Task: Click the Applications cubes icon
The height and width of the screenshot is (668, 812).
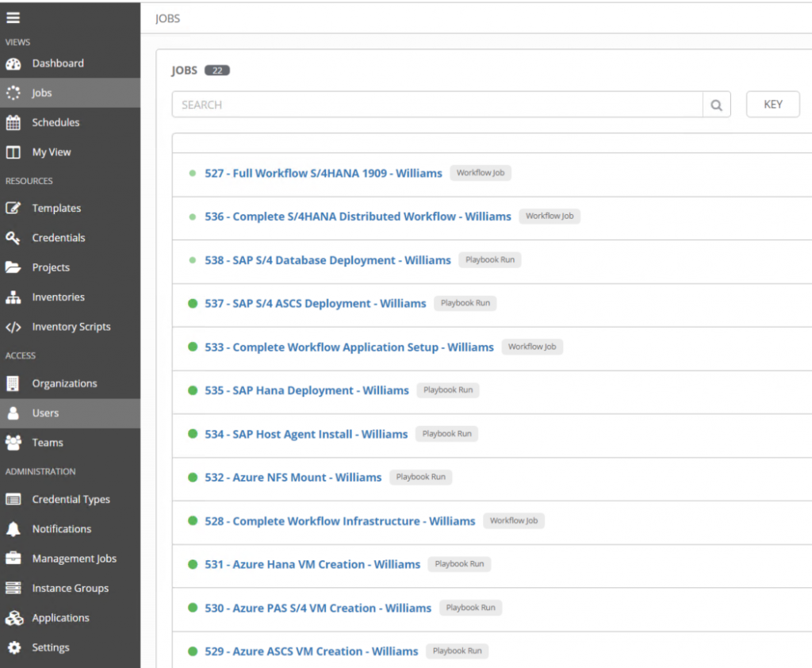Action: 14,618
